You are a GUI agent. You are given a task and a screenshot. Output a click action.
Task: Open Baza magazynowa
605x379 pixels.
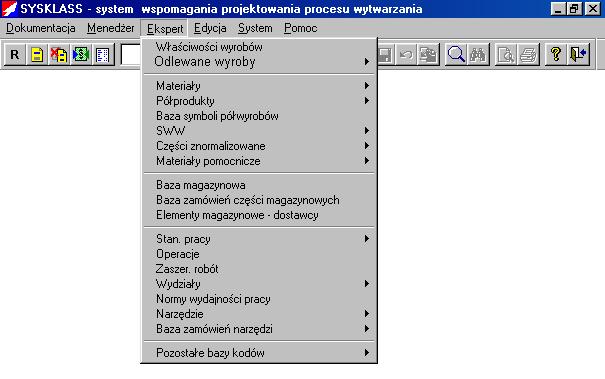coord(259,185)
